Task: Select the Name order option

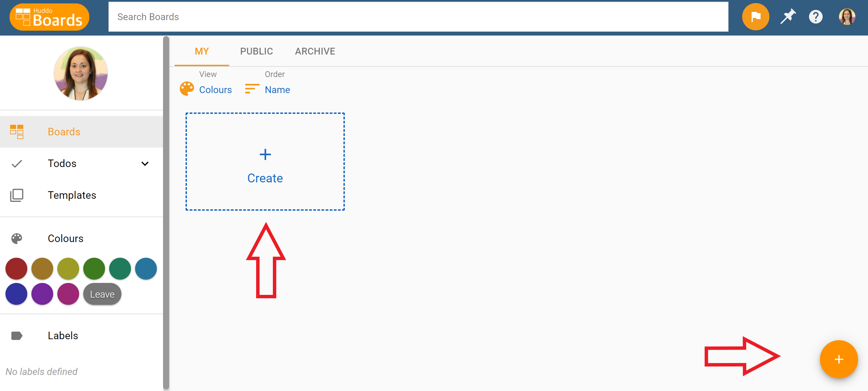Action: tap(277, 89)
